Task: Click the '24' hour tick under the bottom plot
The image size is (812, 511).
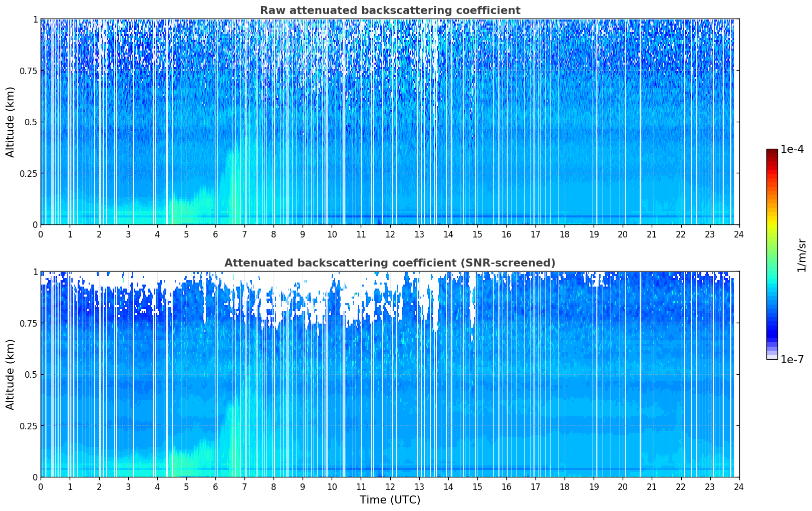Action: (739, 486)
